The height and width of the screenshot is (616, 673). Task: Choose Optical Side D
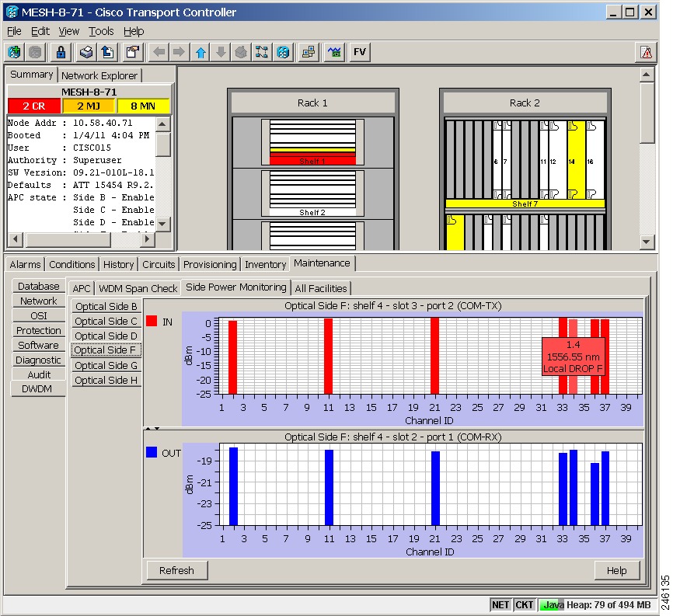pos(106,336)
